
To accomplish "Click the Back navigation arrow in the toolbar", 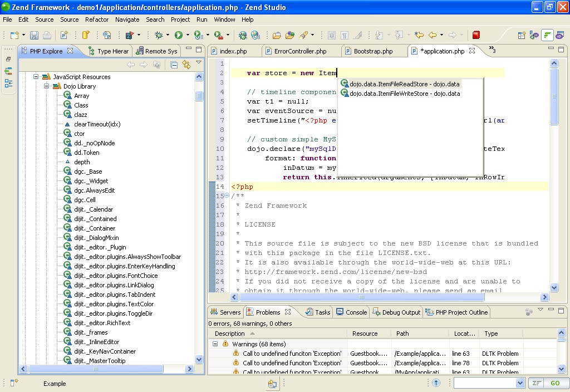I will coord(433,35).
